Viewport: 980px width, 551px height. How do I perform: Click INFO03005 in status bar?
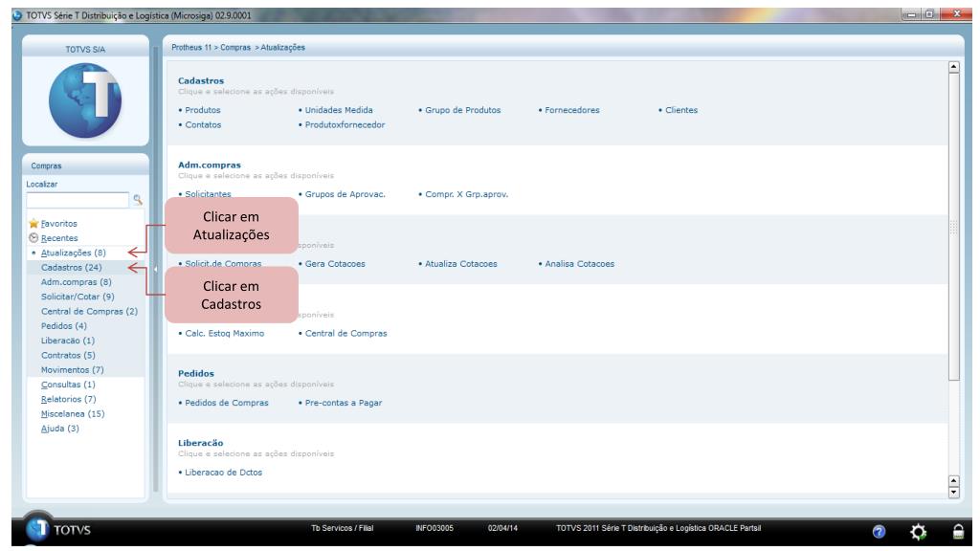pos(434,528)
